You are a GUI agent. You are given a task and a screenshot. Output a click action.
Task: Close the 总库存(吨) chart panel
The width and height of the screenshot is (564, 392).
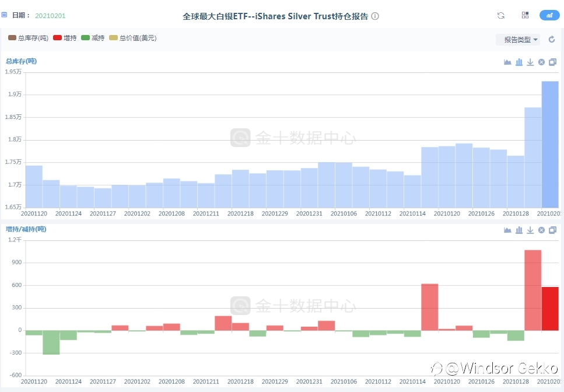[x=541, y=62]
